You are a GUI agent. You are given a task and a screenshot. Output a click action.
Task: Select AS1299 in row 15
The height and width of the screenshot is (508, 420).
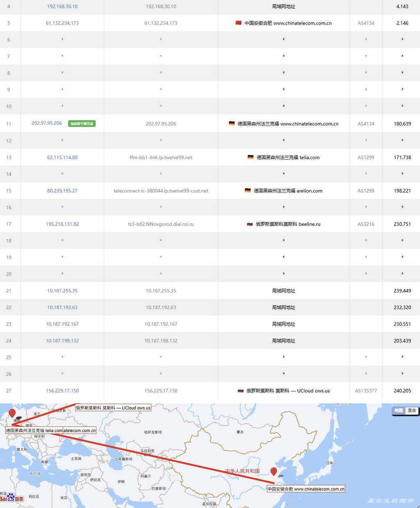click(366, 191)
